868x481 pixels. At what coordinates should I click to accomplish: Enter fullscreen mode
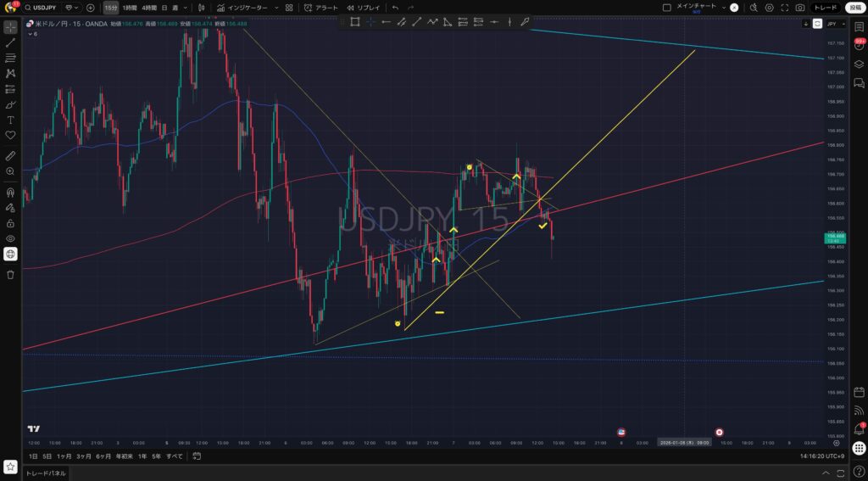pos(784,8)
